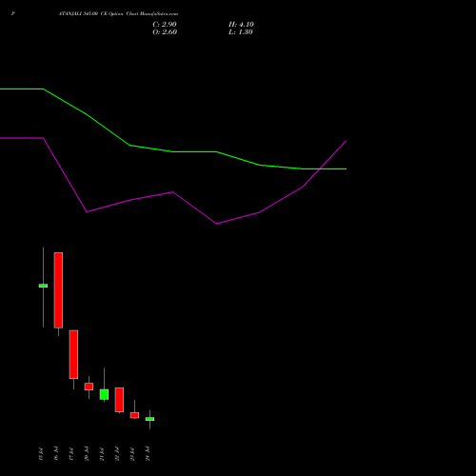Click the '15 Jul' date axis label

click(41, 453)
